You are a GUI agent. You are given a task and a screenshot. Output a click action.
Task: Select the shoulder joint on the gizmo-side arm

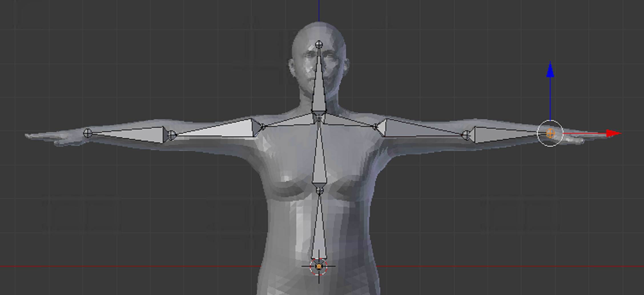pos(376,126)
